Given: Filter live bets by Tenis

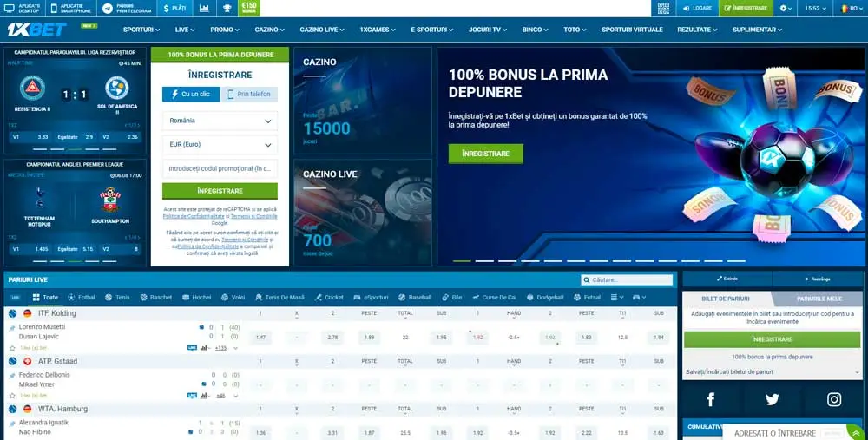Looking at the screenshot, I should (x=117, y=297).
